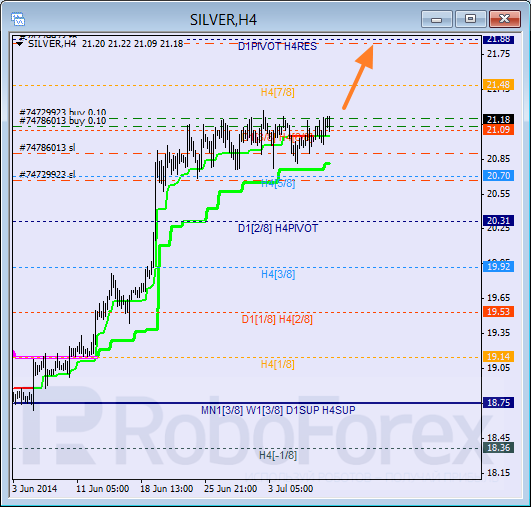Select the 21.18 current price tag
Screen dimensions: 531x507
pyautogui.click(x=498, y=119)
